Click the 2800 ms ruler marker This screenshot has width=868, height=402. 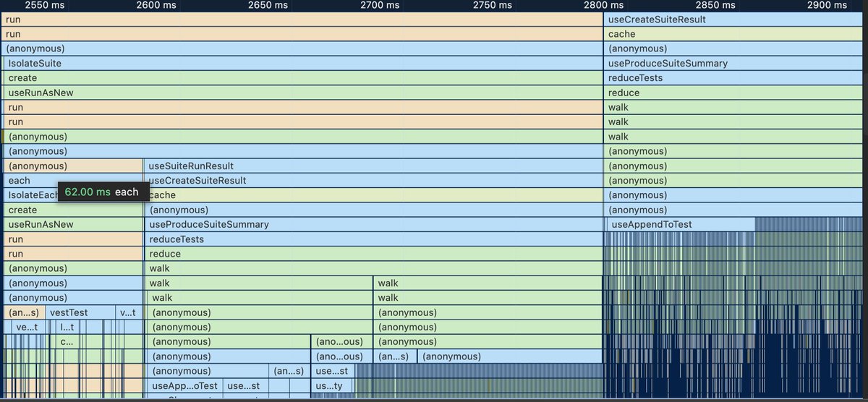point(604,5)
